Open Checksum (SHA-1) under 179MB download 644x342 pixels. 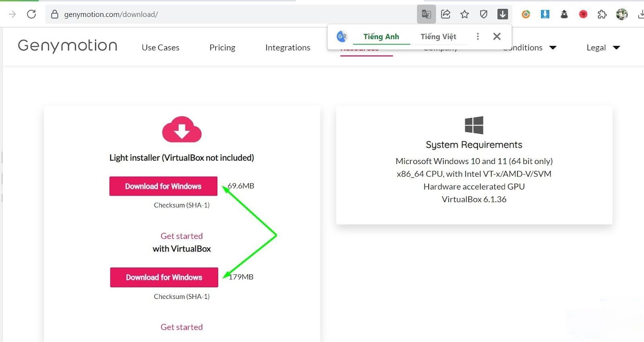click(182, 297)
